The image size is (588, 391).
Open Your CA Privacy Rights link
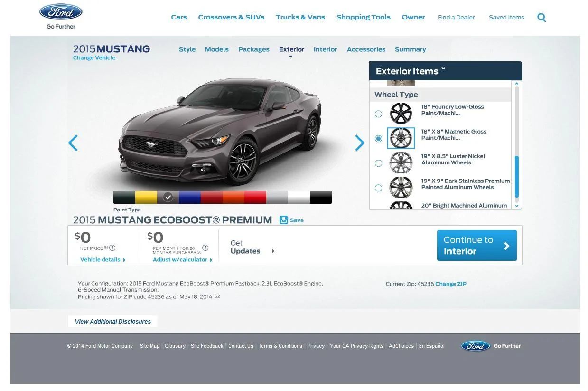(x=356, y=346)
